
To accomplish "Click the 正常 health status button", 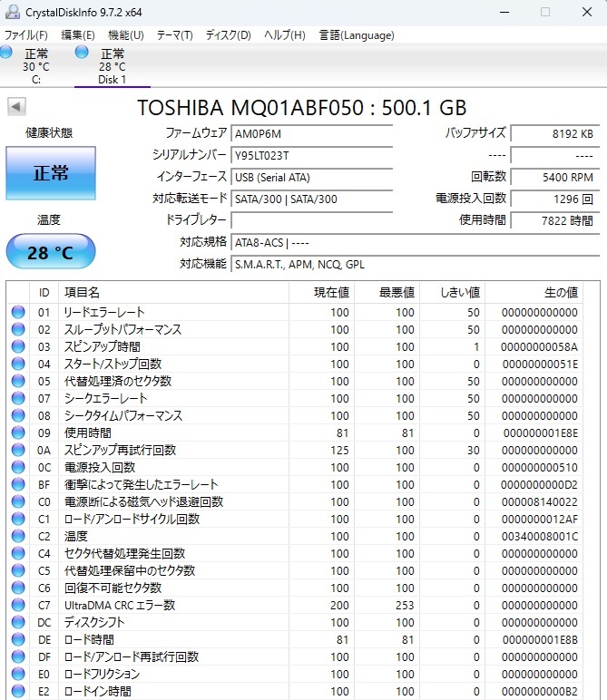I will pos(51,173).
